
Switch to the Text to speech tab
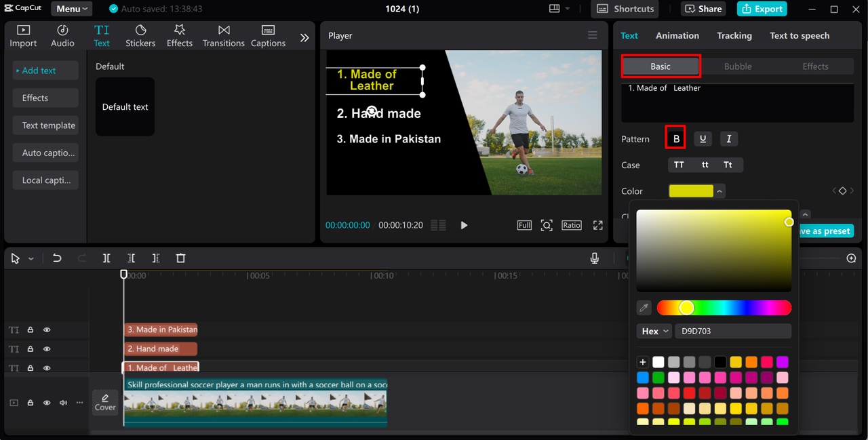tap(800, 35)
